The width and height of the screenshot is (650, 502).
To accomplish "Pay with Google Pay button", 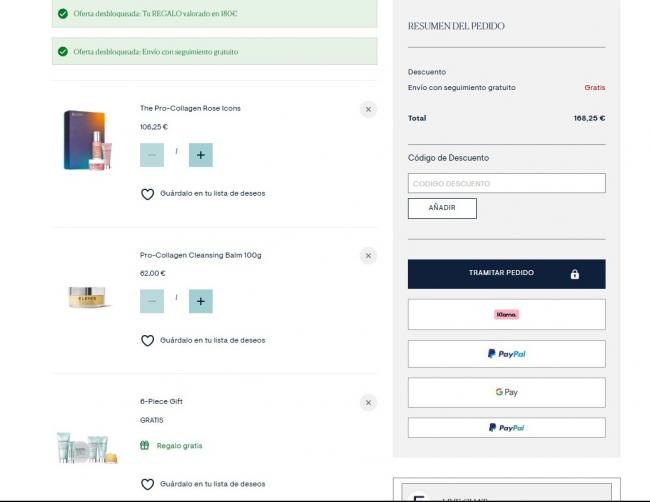I will tap(507, 392).
